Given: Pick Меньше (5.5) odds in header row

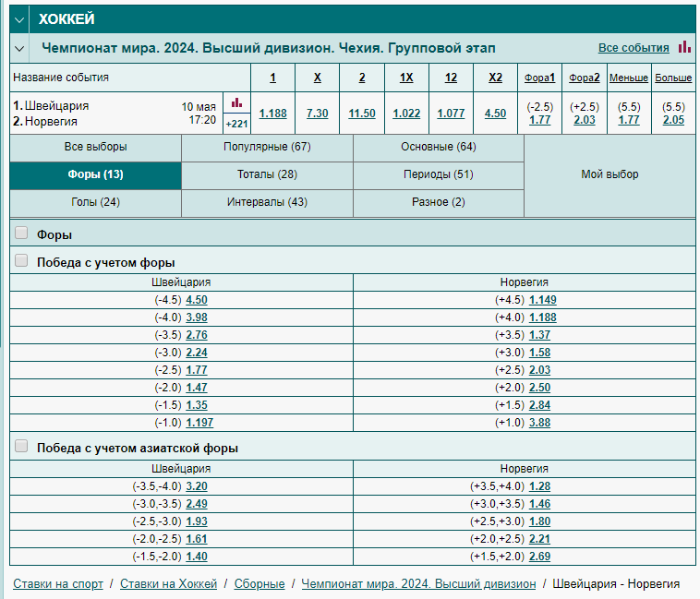Looking at the screenshot, I should click(629, 120).
